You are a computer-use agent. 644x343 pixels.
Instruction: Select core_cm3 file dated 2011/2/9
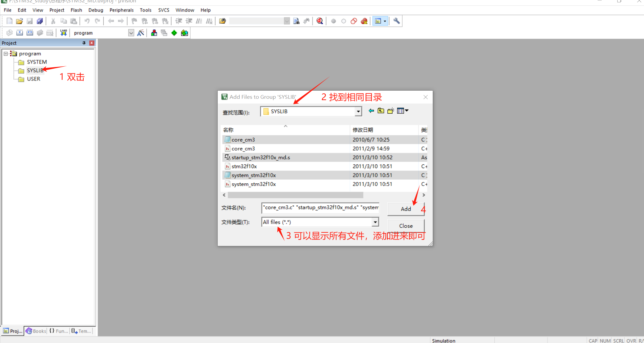pos(243,148)
